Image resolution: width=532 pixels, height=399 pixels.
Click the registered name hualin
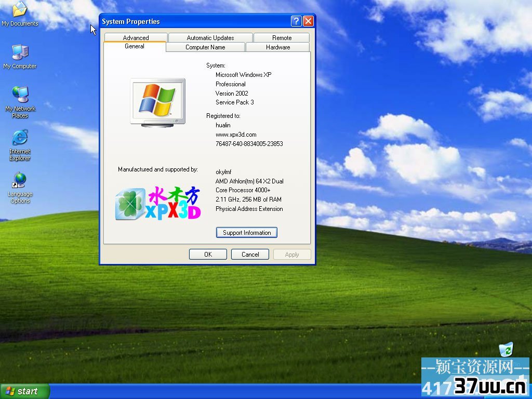pos(223,125)
